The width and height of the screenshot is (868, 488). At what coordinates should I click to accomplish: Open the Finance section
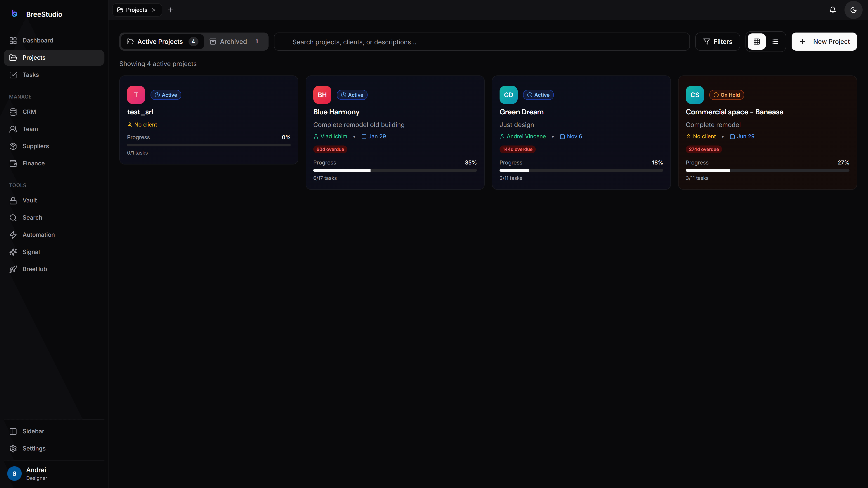coord(54,163)
